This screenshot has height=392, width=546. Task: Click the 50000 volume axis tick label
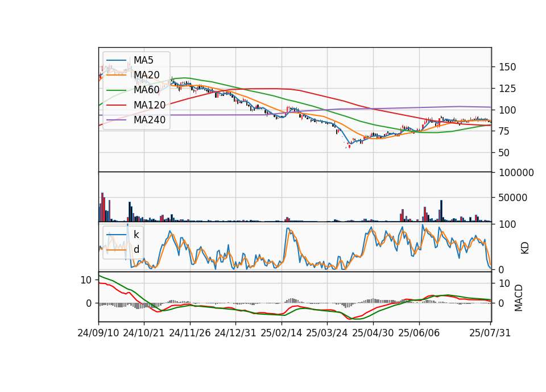[513, 198]
